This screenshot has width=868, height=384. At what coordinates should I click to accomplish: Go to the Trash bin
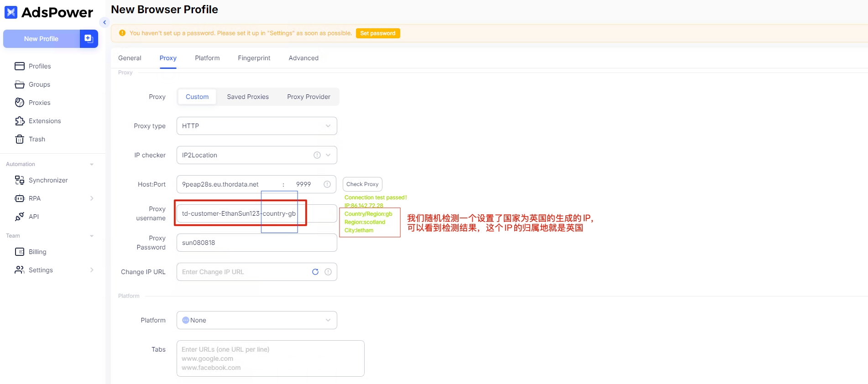(x=37, y=139)
